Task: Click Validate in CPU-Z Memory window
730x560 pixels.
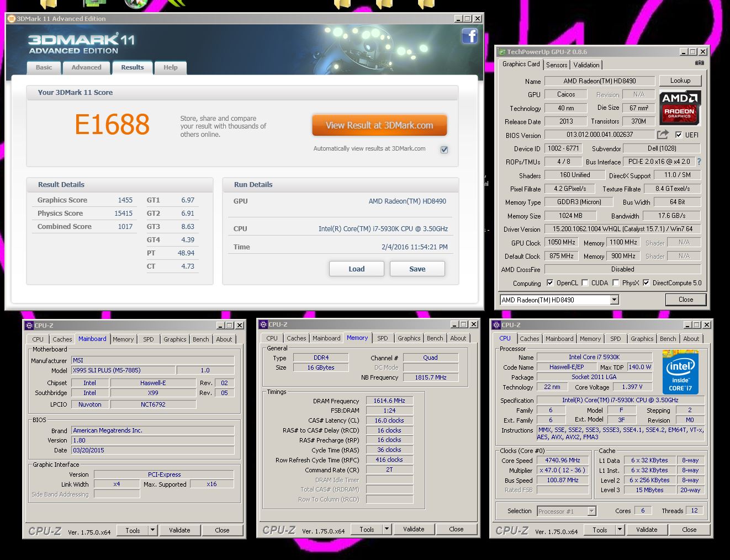Action: point(414,529)
